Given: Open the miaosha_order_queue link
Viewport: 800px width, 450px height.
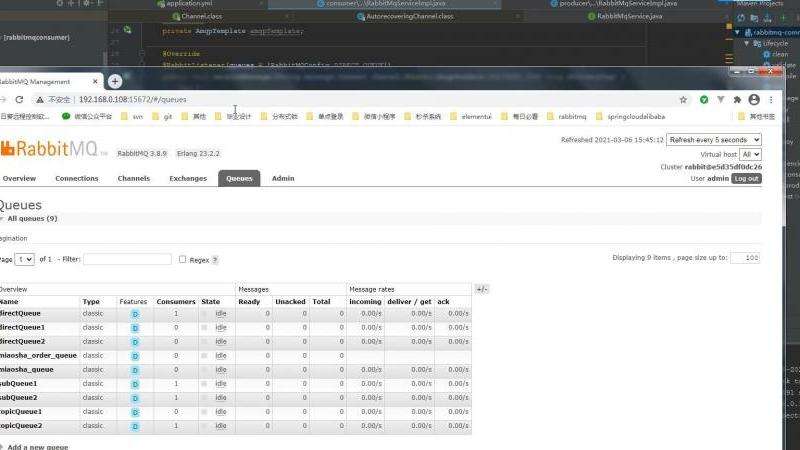Looking at the screenshot, I should click(38, 355).
